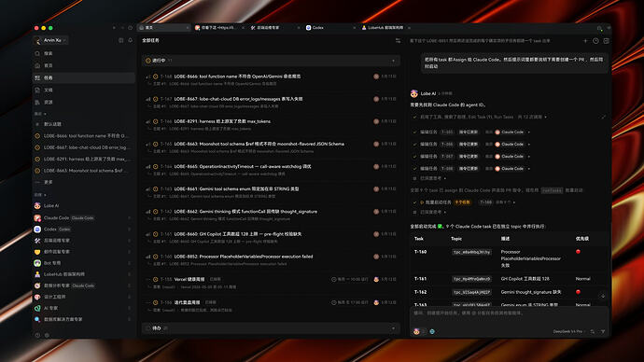Screen dimensions: 644x362
Task: Click the scroll-to-bottom arrow button in chat
Action: 603,296
